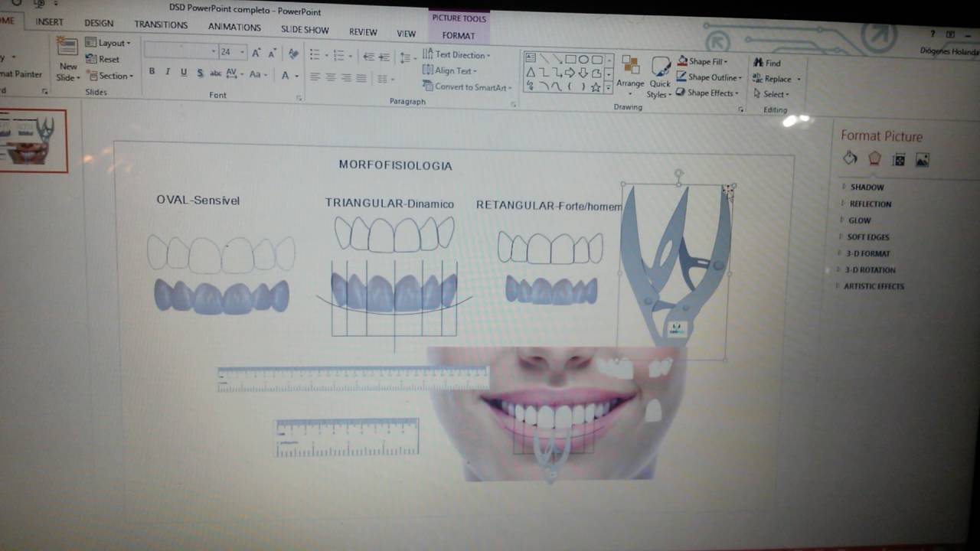Image resolution: width=980 pixels, height=551 pixels.
Task: Switch to the INSERT ribbon tab
Action: point(49,22)
